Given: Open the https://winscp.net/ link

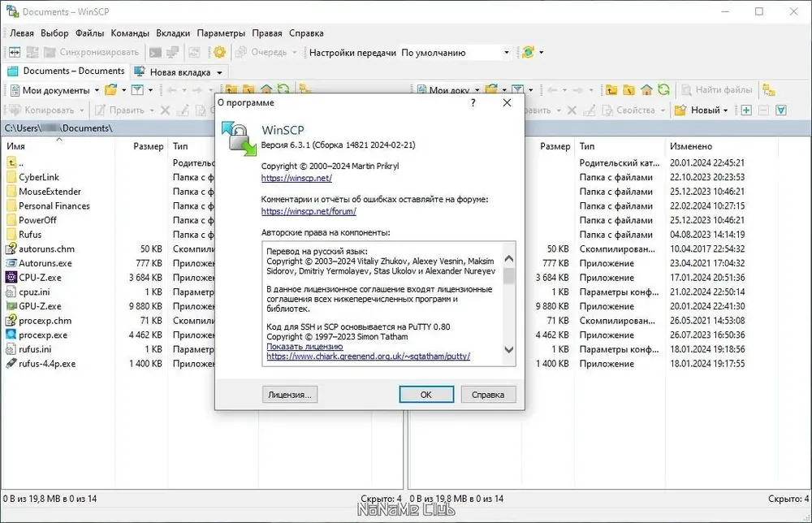Looking at the screenshot, I should pyautogui.click(x=296, y=178).
